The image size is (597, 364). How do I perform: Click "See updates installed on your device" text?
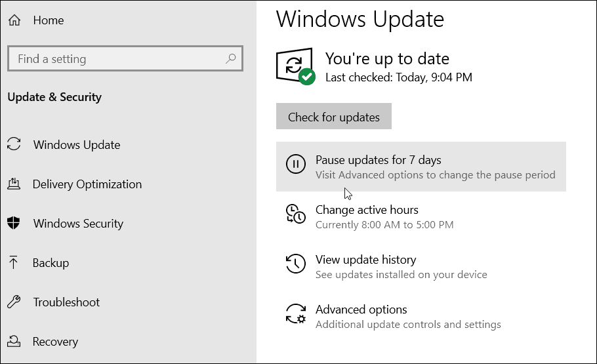(401, 275)
